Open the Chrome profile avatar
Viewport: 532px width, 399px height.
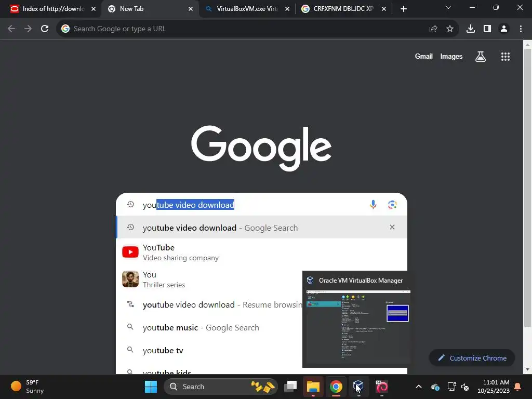(504, 29)
